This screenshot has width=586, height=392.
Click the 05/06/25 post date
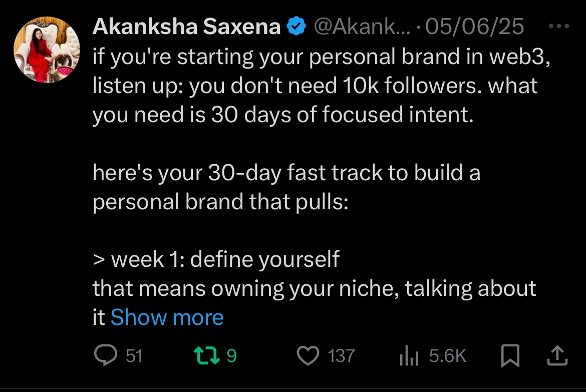click(x=474, y=27)
